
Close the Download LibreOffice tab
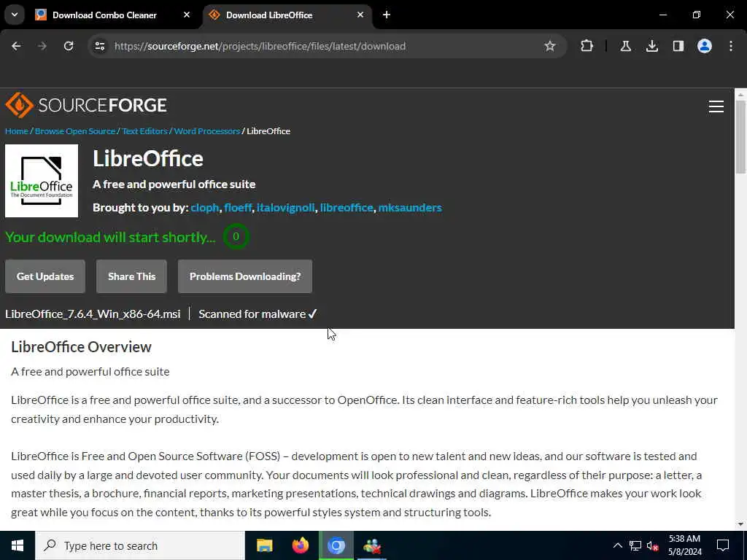(x=360, y=15)
